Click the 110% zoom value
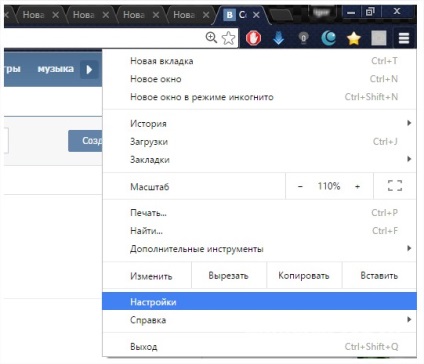 [x=329, y=186]
